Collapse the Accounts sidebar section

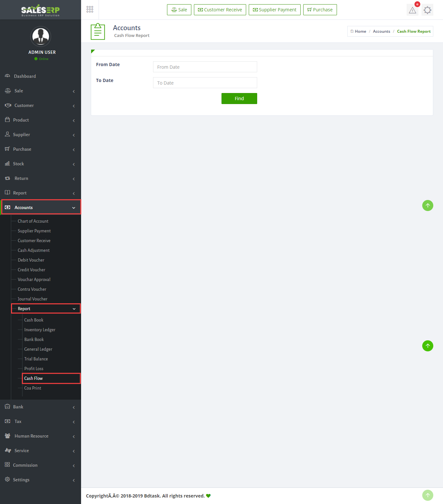pyautogui.click(x=41, y=207)
